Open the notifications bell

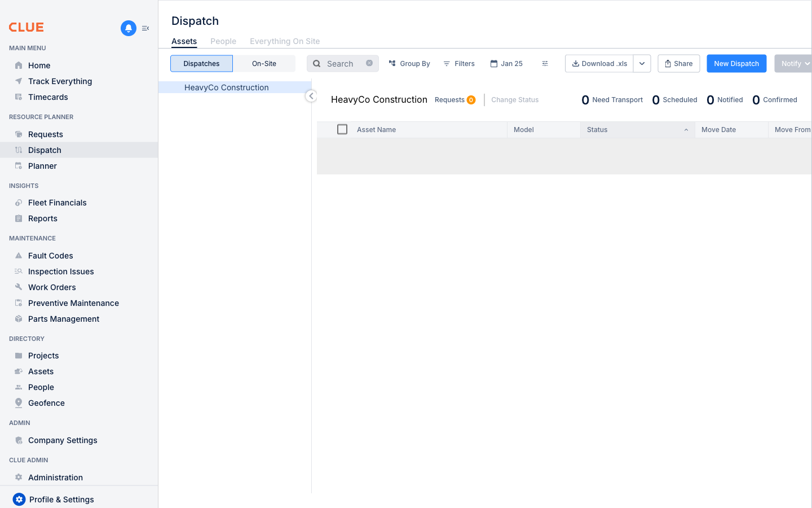129,28
